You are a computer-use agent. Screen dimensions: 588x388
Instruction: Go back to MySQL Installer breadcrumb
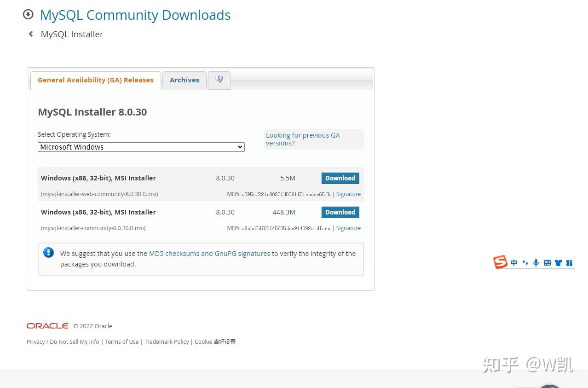pyautogui.click(x=72, y=35)
